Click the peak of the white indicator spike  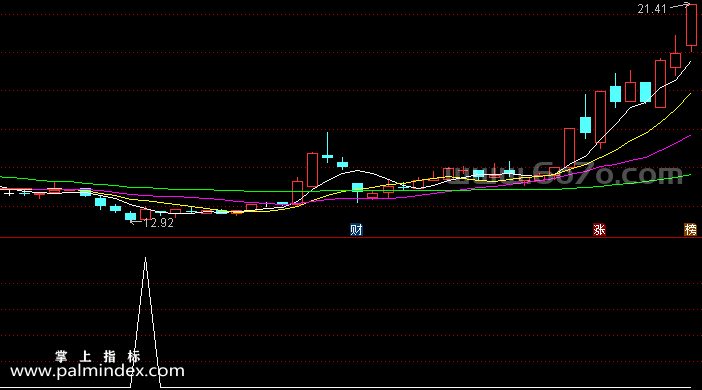146,258
